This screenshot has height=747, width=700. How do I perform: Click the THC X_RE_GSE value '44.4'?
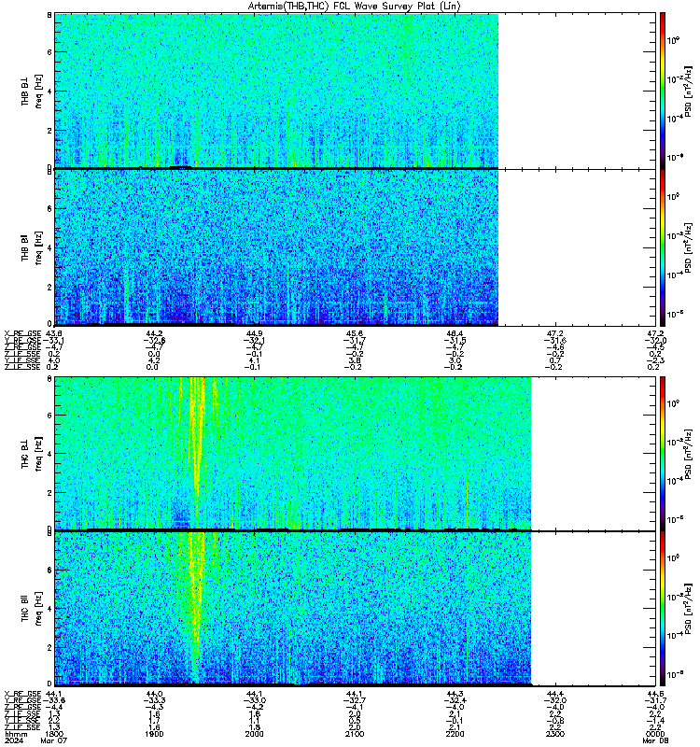(555, 694)
